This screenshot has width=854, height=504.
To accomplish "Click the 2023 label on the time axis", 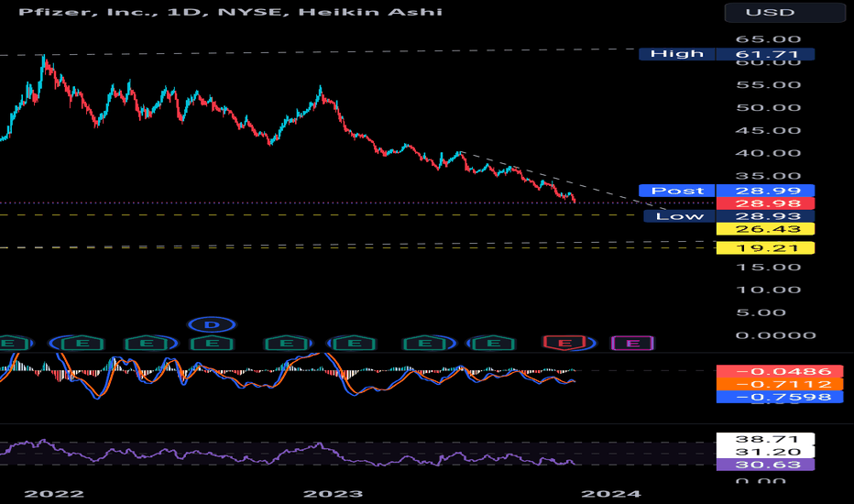I will coord(333,494).
